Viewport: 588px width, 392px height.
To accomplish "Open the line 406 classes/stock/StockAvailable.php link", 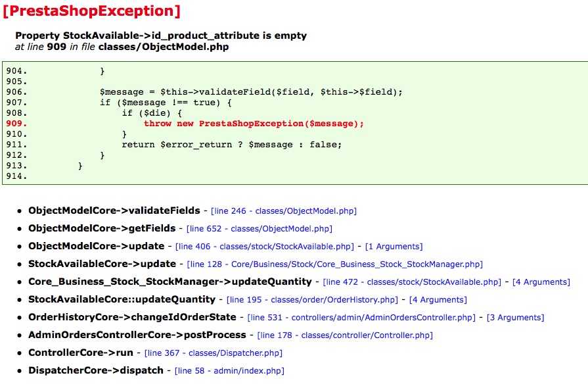I will click(x=265, y=247).
